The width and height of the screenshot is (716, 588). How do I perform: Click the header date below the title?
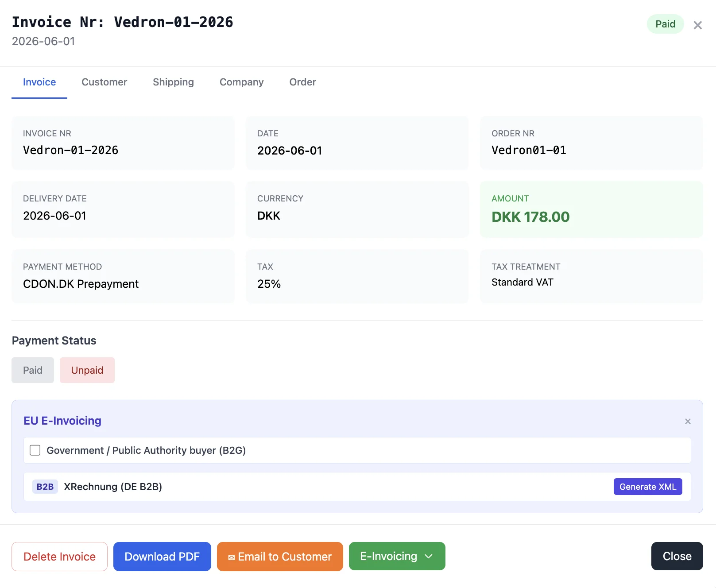point(43,41)
